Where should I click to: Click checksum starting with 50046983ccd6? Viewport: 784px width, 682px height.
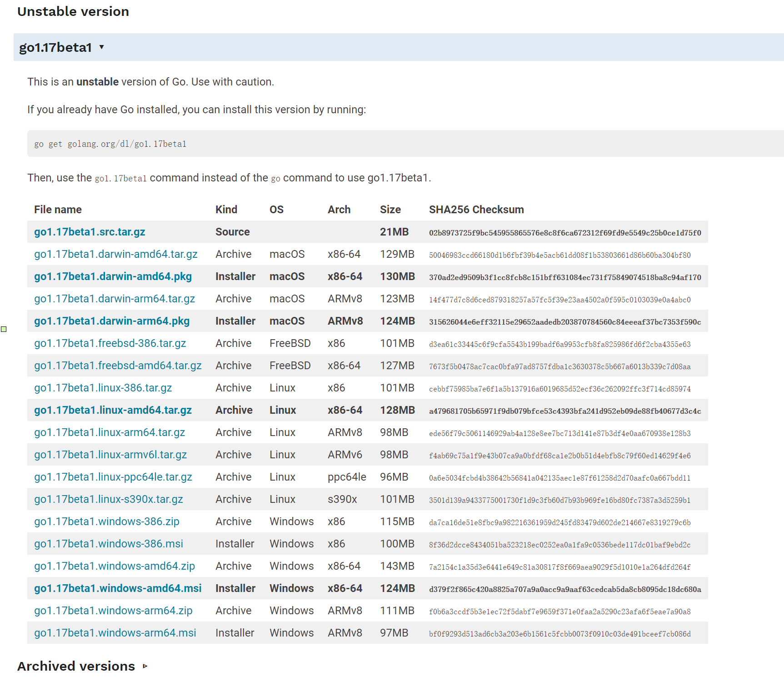[x=560, y=255]
